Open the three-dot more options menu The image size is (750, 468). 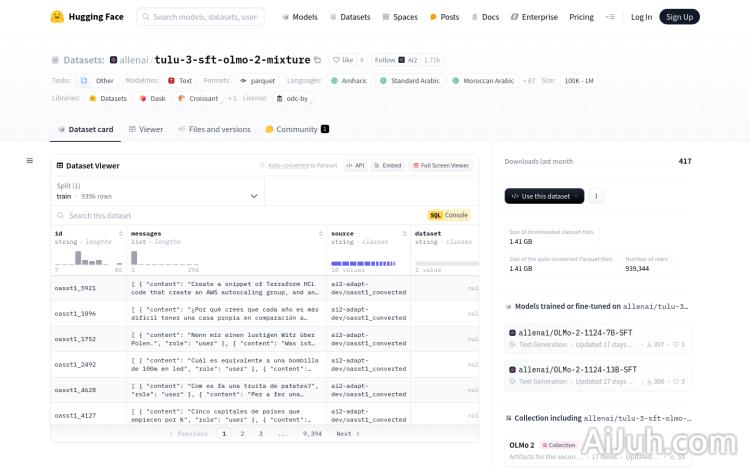point(597,196)
